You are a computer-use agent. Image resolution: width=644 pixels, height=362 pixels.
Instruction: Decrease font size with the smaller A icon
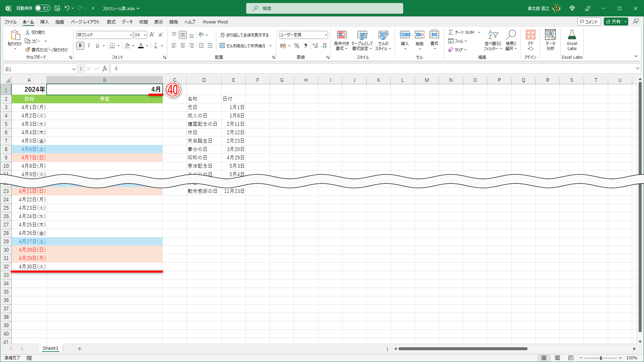161,35
